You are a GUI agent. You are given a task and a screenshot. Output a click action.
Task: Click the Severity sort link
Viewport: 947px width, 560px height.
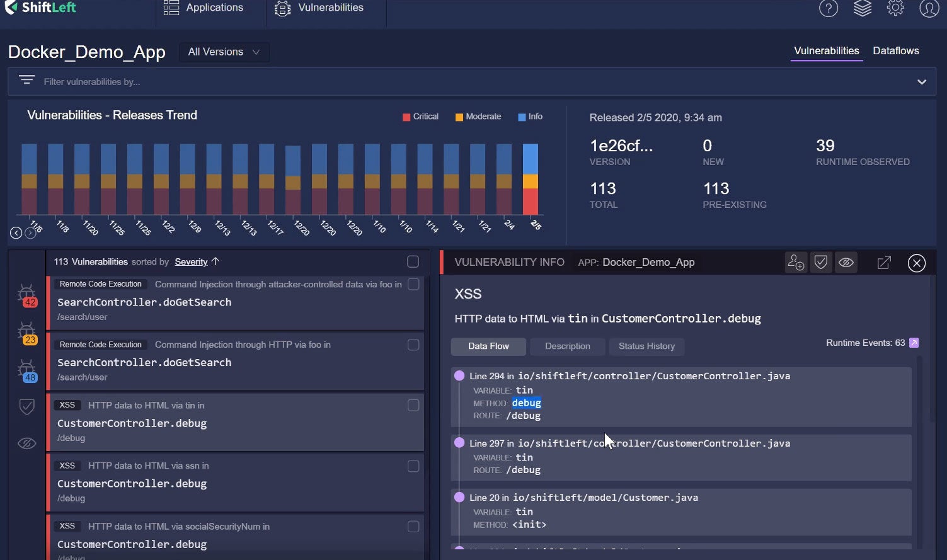point(191,261)
